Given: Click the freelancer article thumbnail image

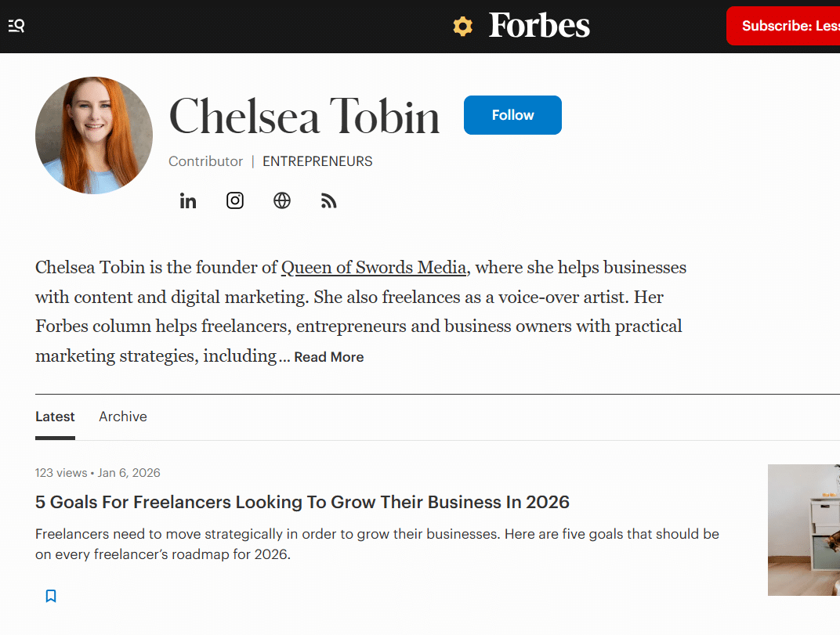Looking at the screenshot, I should [804, 529].
